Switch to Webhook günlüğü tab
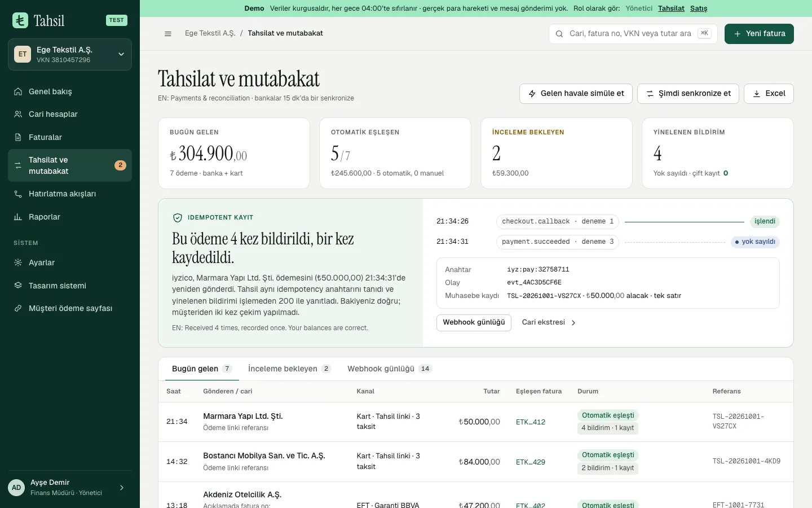 390,369
